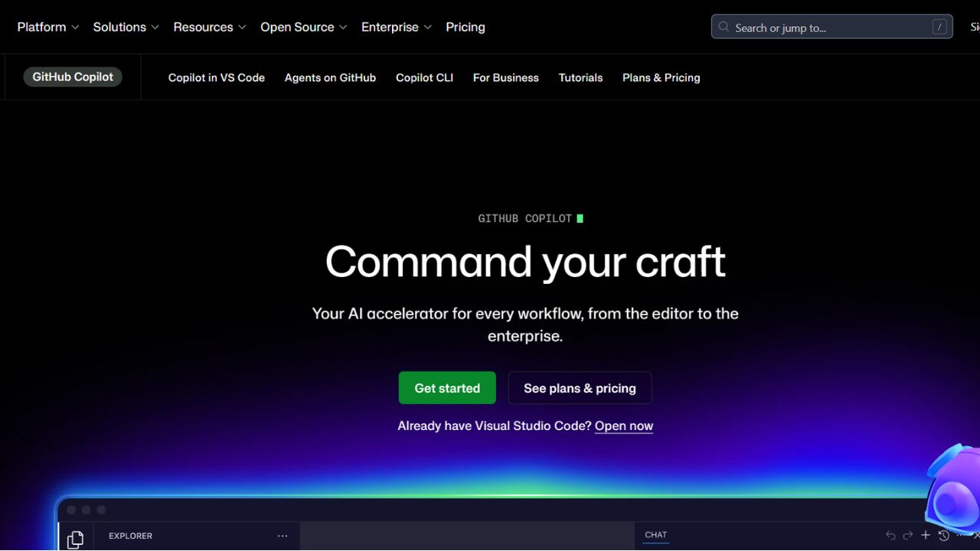
Task: Go to Copilot in VS Code
Action: pyautogui.click(x=217, y=77)
